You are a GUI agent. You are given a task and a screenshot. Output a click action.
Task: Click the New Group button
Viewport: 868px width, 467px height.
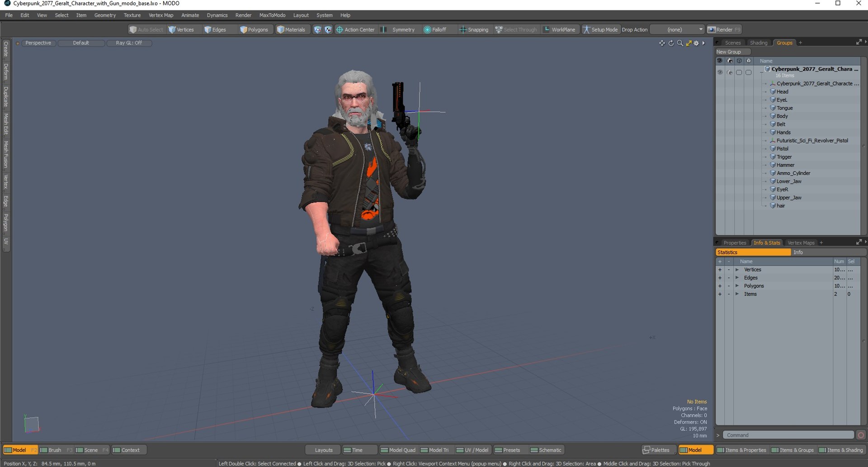coord(733,52)
